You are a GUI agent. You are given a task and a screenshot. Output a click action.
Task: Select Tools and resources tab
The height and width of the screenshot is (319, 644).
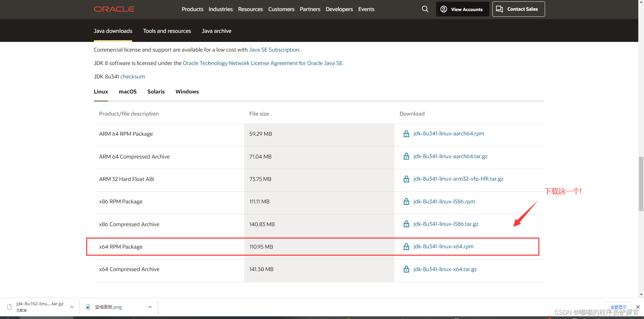click(167, 31)
